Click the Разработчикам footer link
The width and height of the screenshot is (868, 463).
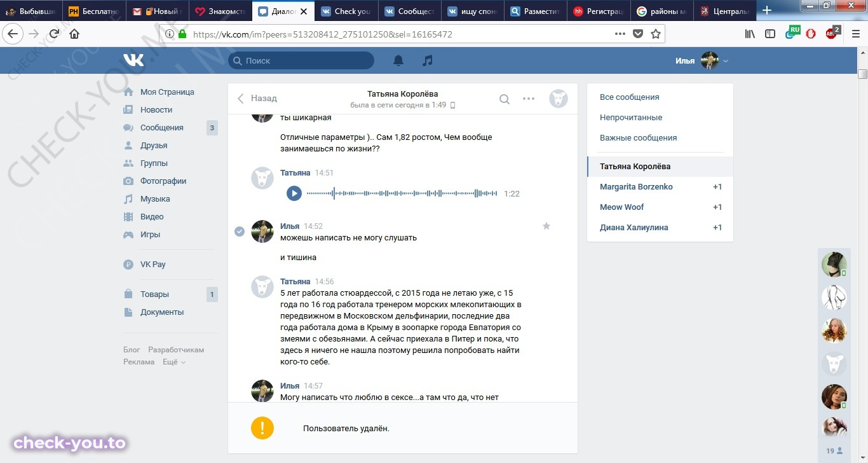click(x=176, y=350)
